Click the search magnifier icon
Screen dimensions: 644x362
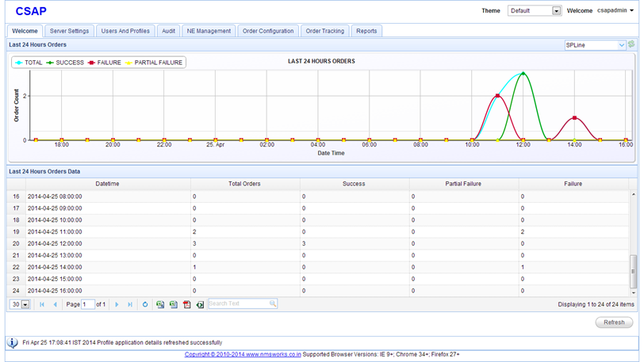(273, 304)
